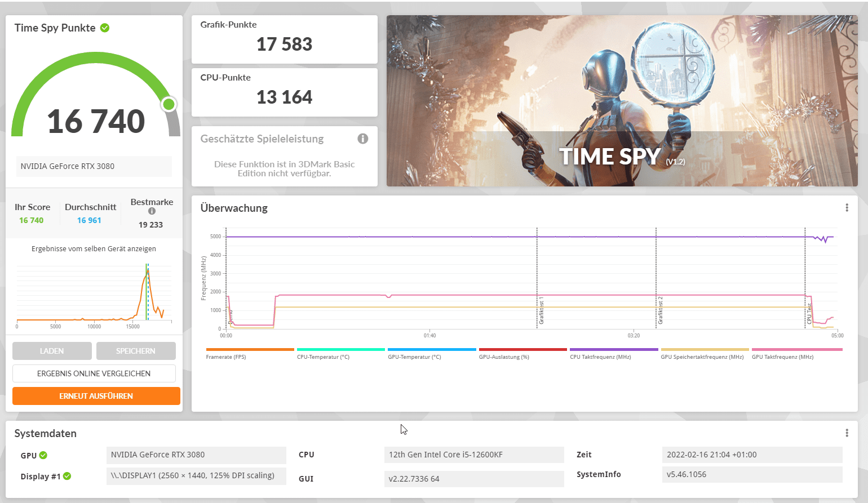Click the Systemdaten heading
Image resolution: width=868 pixels, height=503 pixels.
coord(45,433)
